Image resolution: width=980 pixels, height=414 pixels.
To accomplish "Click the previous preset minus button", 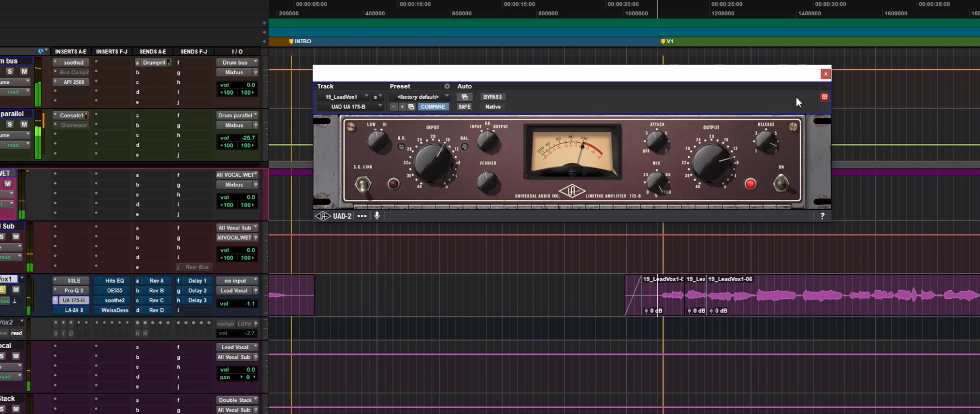I will 393,107.
